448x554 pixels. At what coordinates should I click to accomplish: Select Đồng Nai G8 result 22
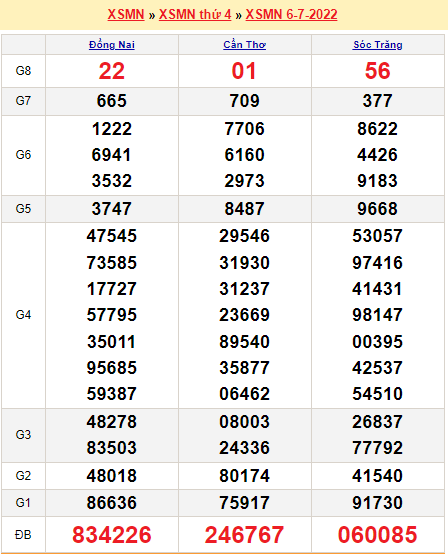coord(112,71)
